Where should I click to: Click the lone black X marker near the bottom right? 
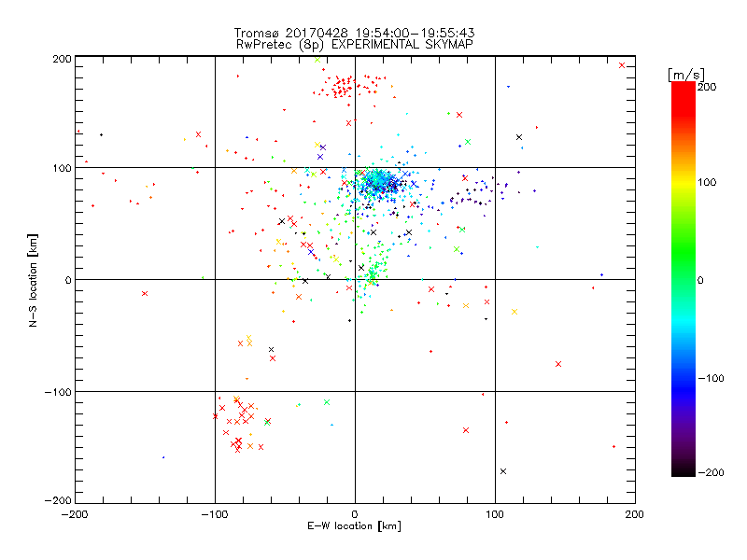(x=503, y=471)
